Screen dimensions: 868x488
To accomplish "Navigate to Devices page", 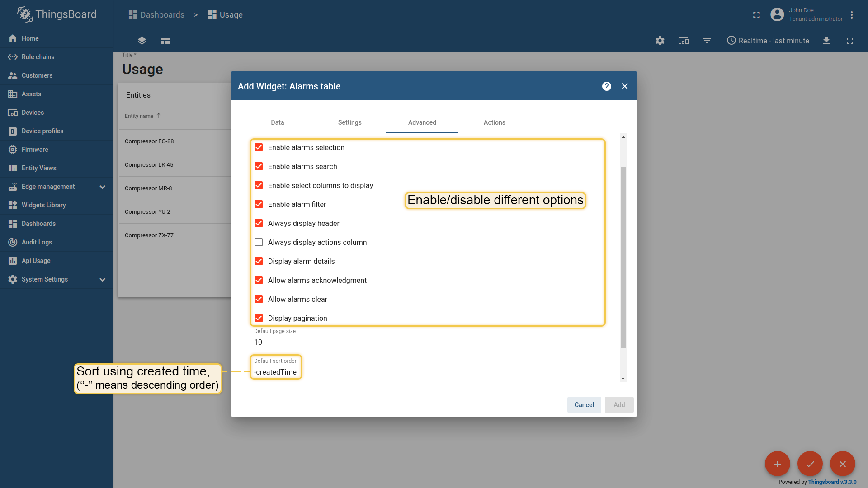I will coord(56,113).
